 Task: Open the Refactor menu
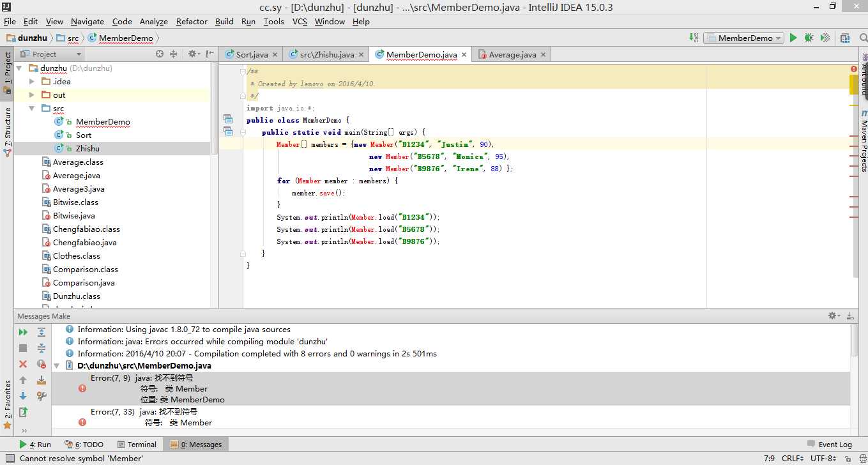coord(192,21)
